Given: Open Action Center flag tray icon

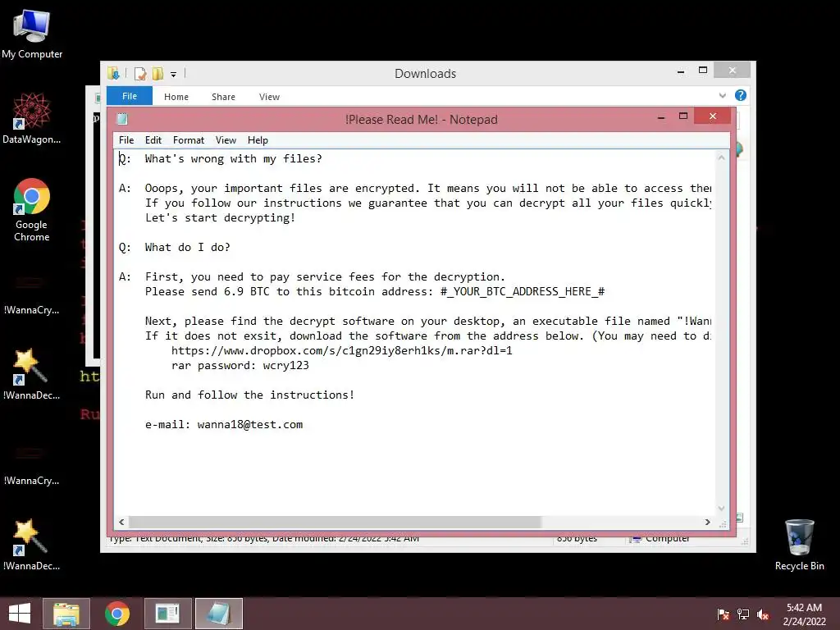Looking at the screenshot, I should coord(724,614).
